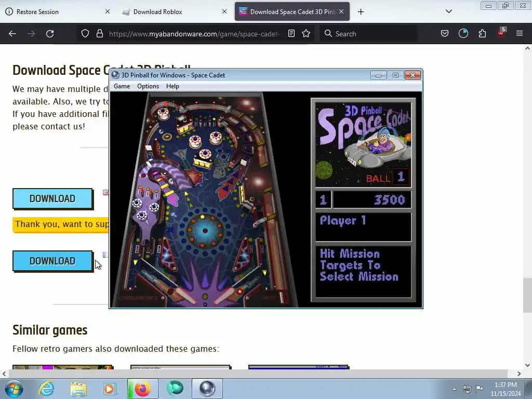
Task: Click the page scroll-up arrow
Action: (x=527, y=48)
